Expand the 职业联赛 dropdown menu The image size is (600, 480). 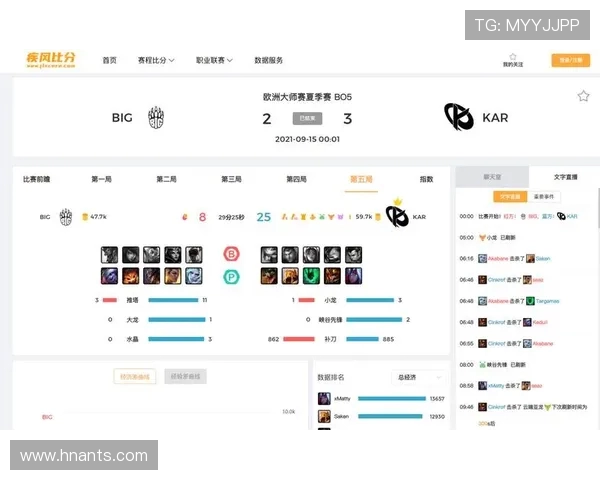pos(214,60)
